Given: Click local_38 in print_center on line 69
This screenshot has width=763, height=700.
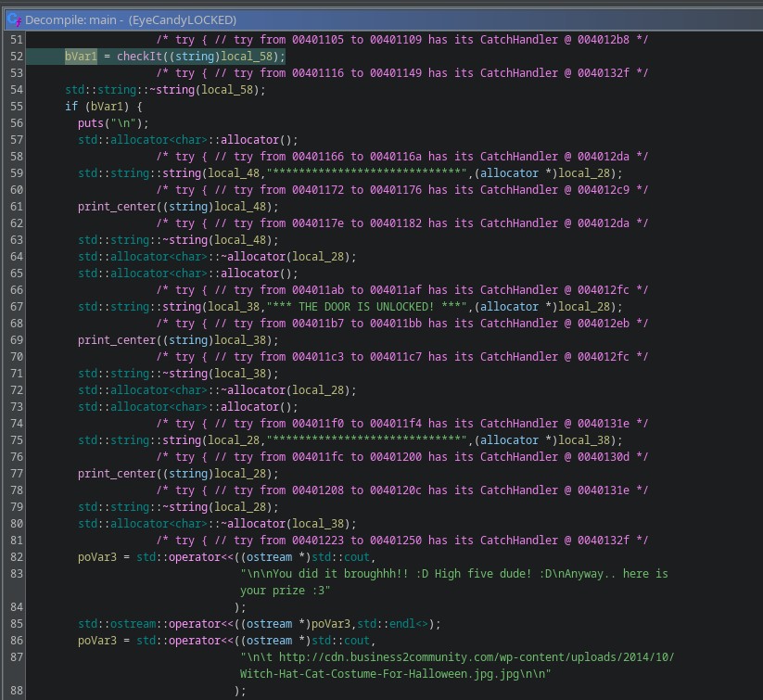Looking at the screenshot, I should click(240, 340).
